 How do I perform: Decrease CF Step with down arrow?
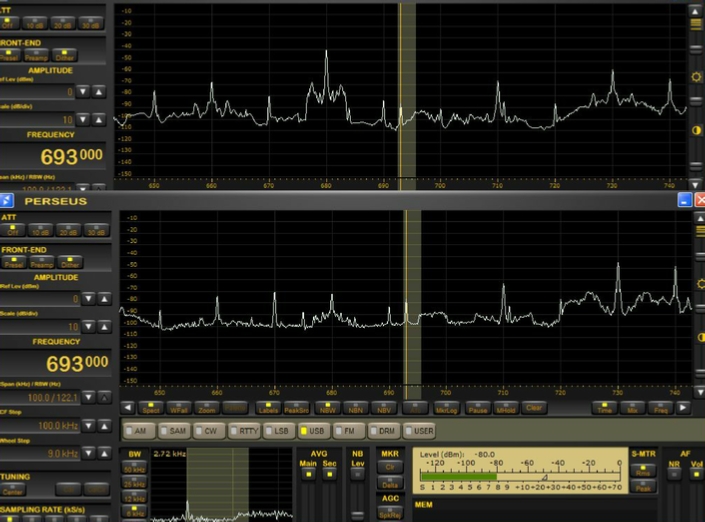(x=86, y=425)
